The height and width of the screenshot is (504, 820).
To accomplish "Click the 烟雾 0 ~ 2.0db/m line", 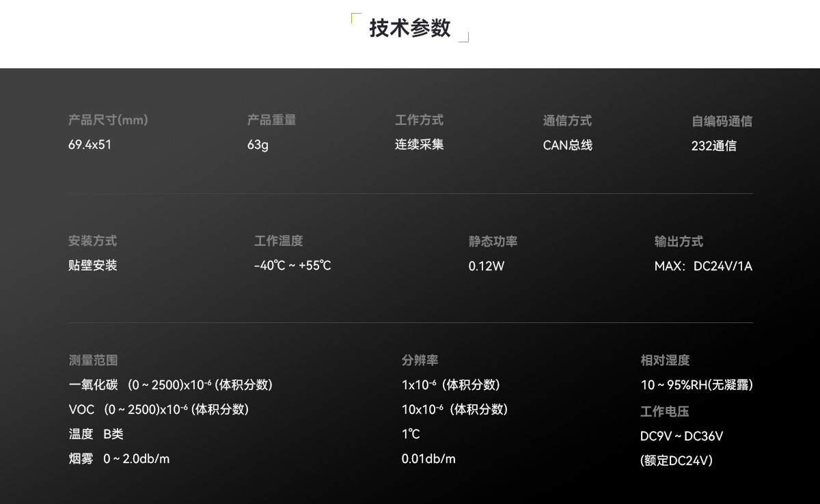I will point(119,459).
